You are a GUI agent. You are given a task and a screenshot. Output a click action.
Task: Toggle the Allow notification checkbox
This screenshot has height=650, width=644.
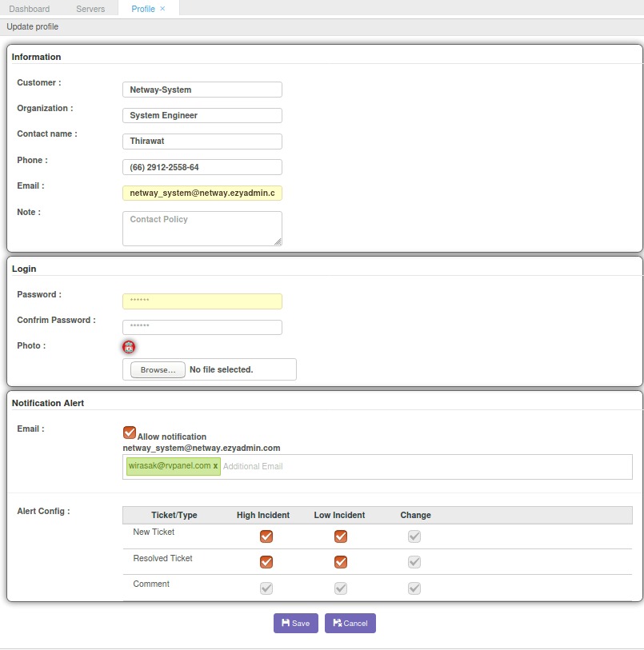130,433
